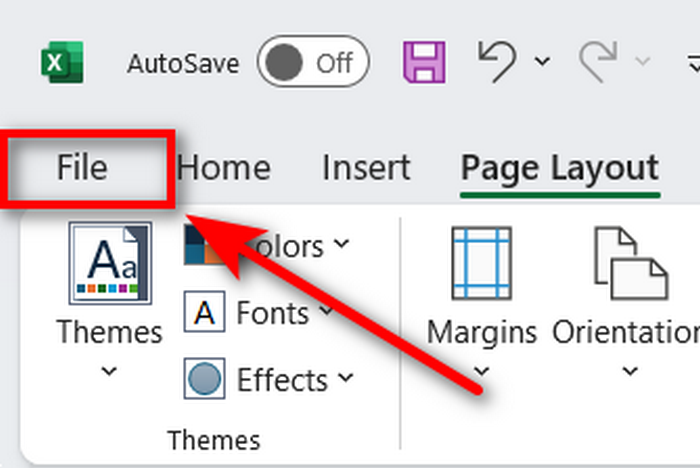
Task: Click the Excel application logo icon
Action: [62, 63]
